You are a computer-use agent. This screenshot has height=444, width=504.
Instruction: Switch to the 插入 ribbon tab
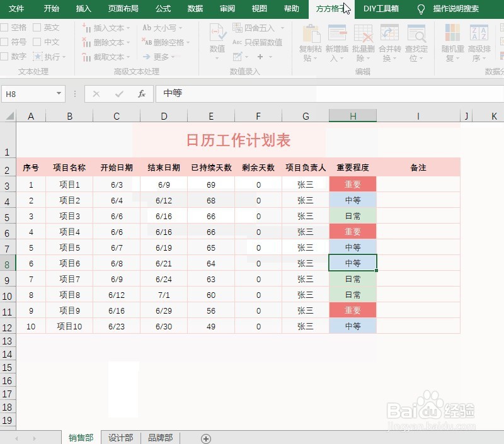click(84, 9)
